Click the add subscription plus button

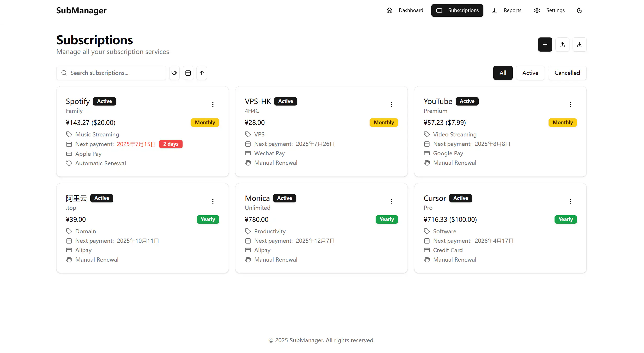pos(545,45)
